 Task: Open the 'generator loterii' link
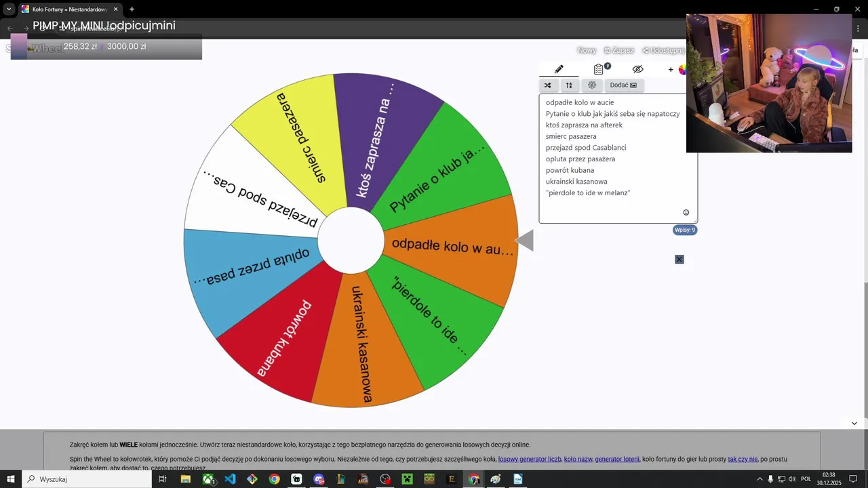click(617, 459)
